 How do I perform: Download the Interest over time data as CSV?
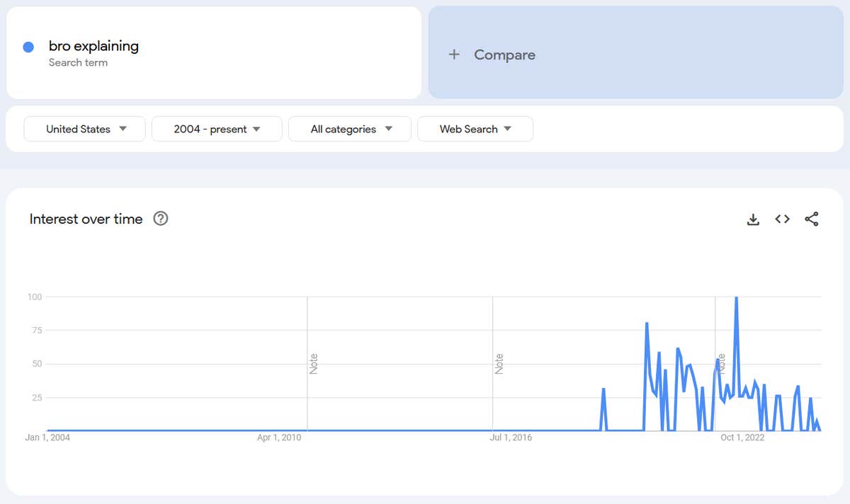point(753,219)
